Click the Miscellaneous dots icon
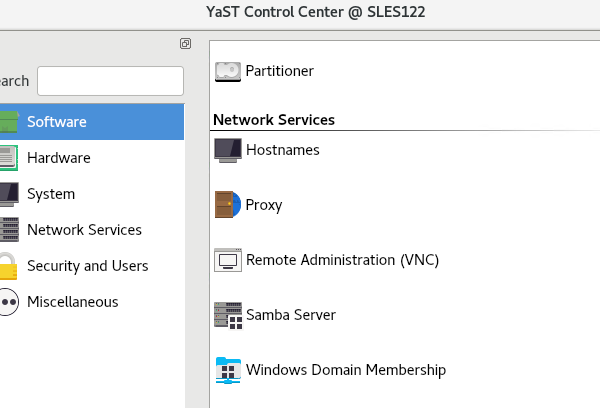This screenshot has height=408, width=600. pos(8,302)
